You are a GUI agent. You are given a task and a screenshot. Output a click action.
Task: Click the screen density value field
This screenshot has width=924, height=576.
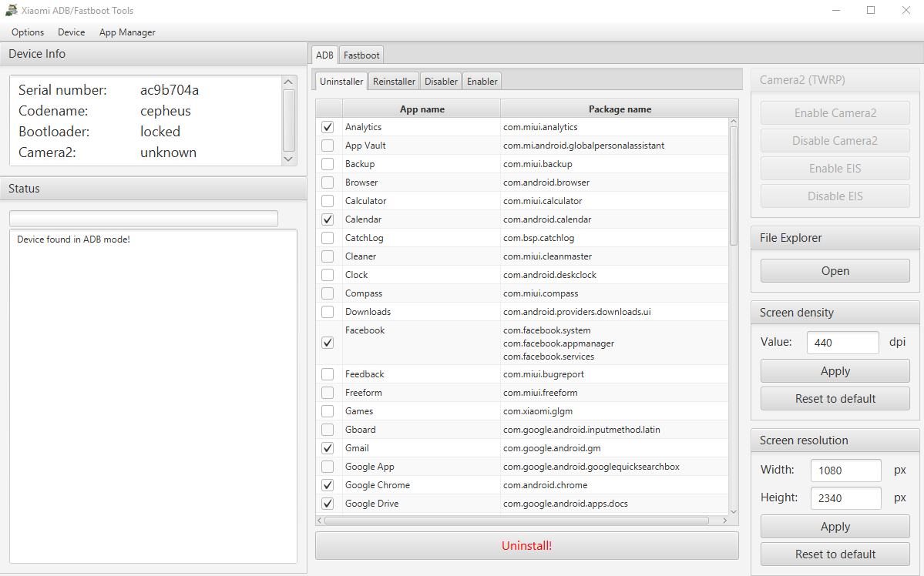[842, 343]
